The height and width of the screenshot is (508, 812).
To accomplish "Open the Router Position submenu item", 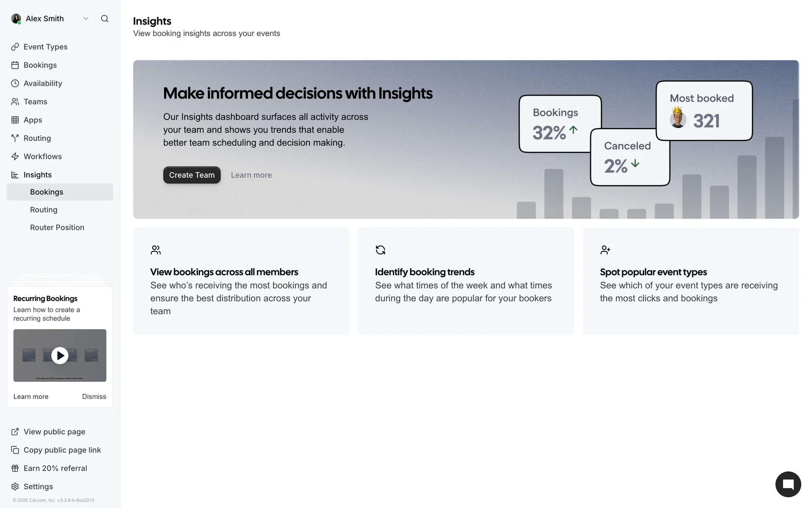I will tap(57, 228).
